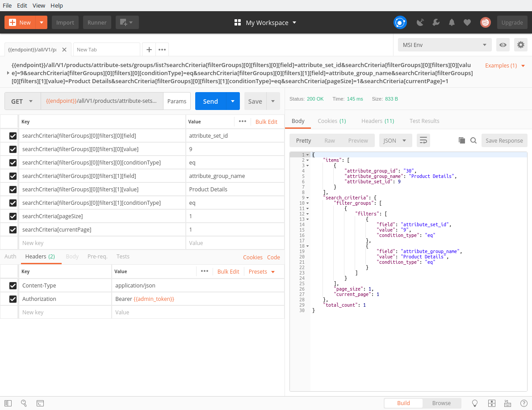This screenshot has height=410, width=532.
Task: Open the Postman console icon
Action: [40, 403]
